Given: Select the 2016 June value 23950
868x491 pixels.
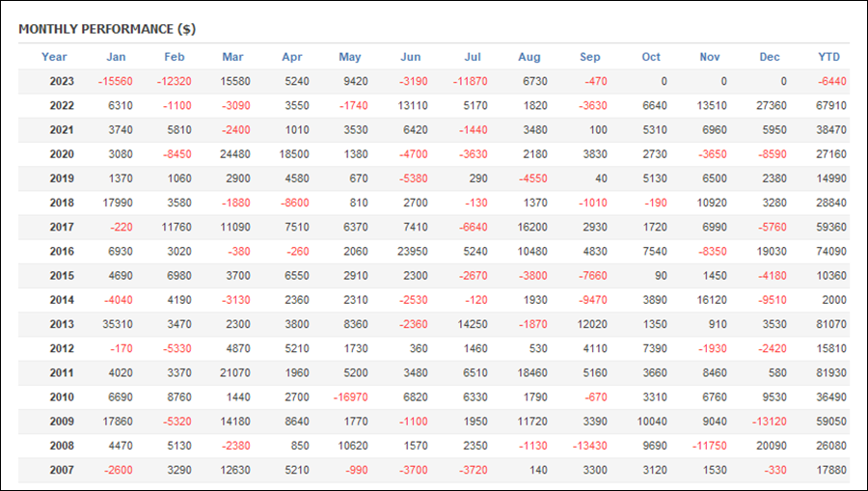Looking at the screenshot, I should 413,252.
